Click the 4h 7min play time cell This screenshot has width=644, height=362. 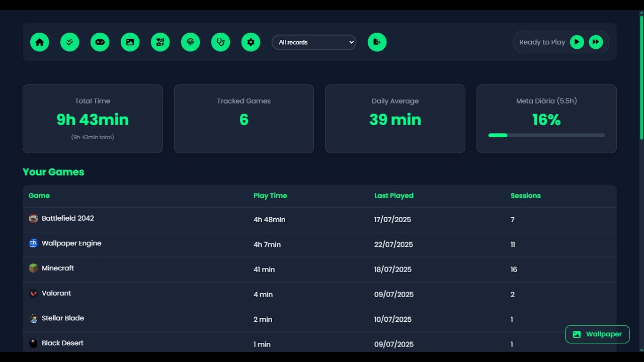click(267, 244)
